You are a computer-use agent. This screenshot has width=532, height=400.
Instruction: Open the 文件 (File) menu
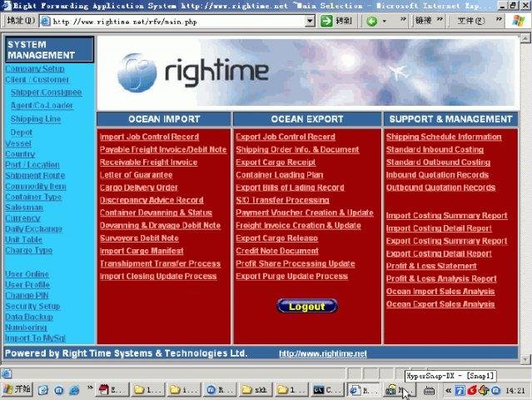(x=471, y=21)
